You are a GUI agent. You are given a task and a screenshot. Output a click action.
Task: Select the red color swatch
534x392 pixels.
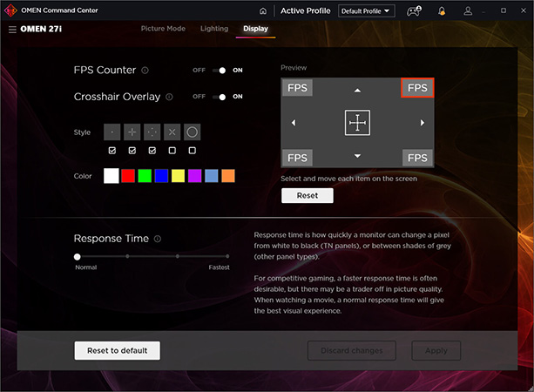coord(128,176)
